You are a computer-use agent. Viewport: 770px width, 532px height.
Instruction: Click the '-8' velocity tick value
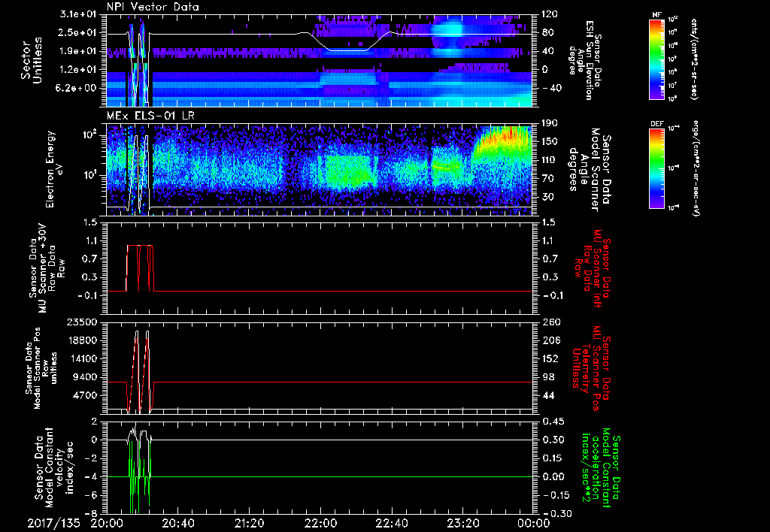(92, 513)
